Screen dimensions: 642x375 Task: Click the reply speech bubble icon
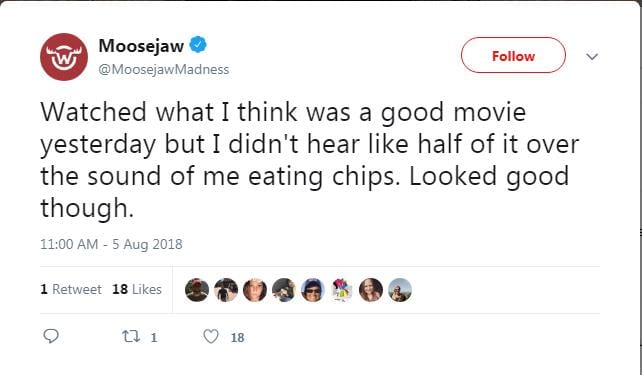click(x=51, y=336)
